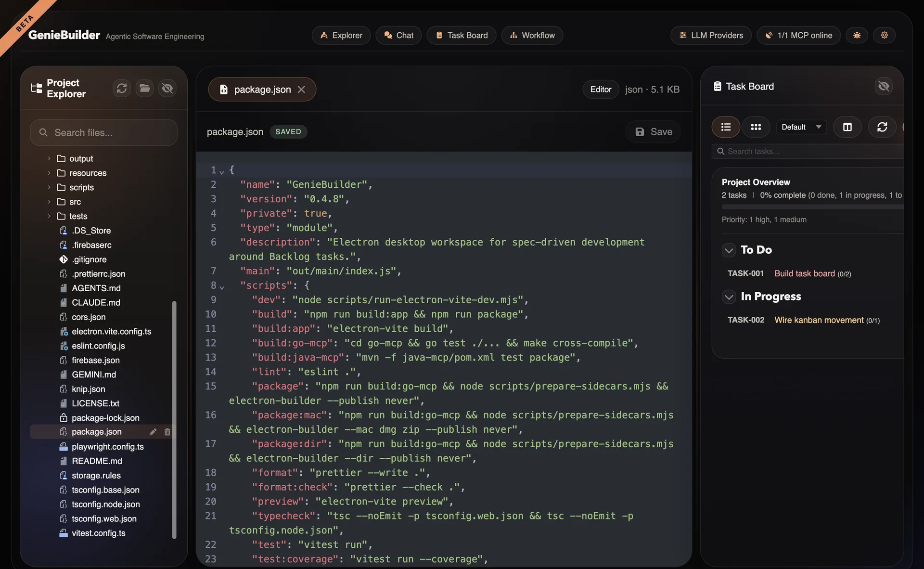Open the bug report icon in the top bar
924x569 pixels.
857,35
